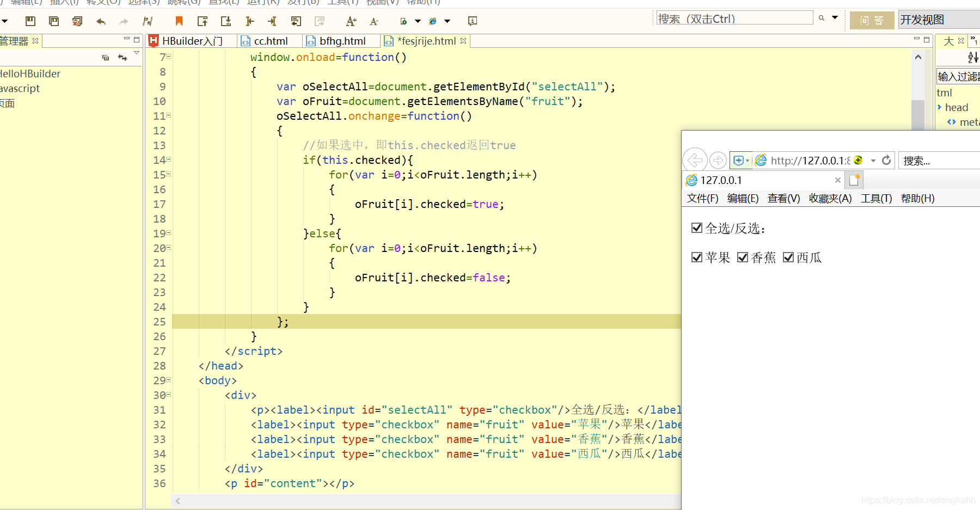Open the 帮助(H) menu in IE
The width and height of the screenshot is (980, 510).
coord(917,198)
